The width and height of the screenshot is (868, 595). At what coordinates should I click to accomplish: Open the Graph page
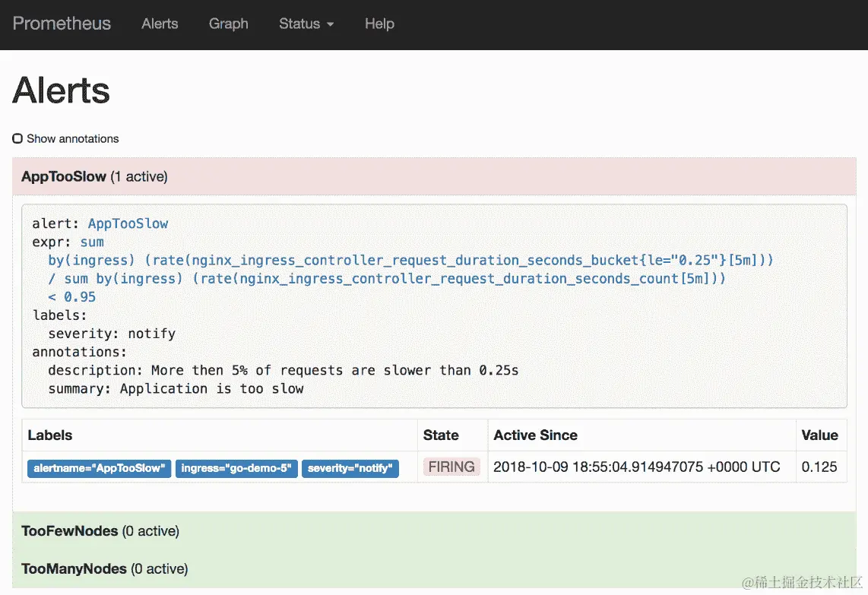228,24
